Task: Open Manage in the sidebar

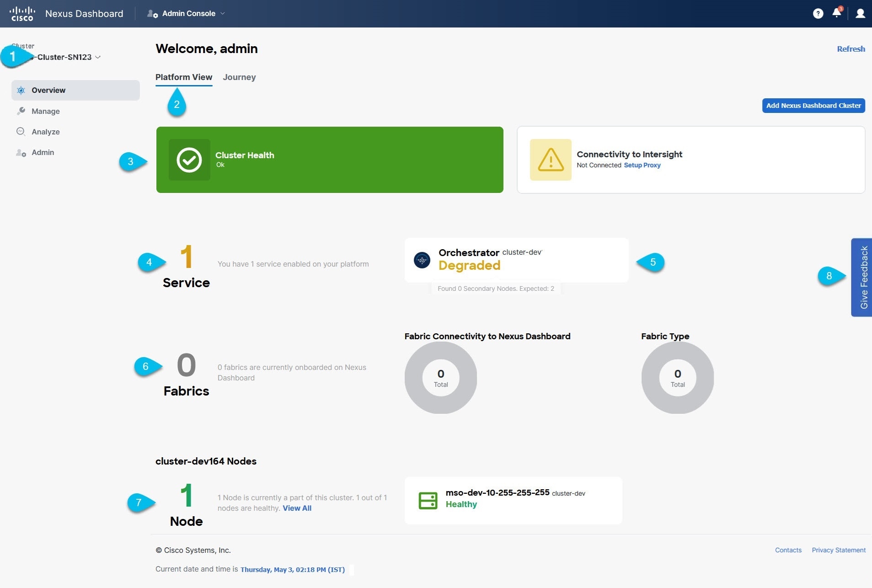Action: click(75, 111)
